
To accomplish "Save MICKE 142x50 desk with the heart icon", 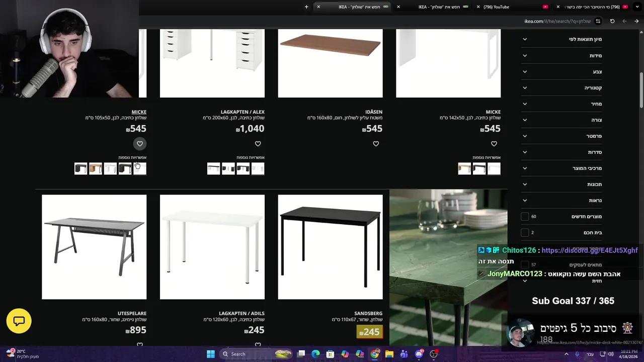I will point(494,144).
